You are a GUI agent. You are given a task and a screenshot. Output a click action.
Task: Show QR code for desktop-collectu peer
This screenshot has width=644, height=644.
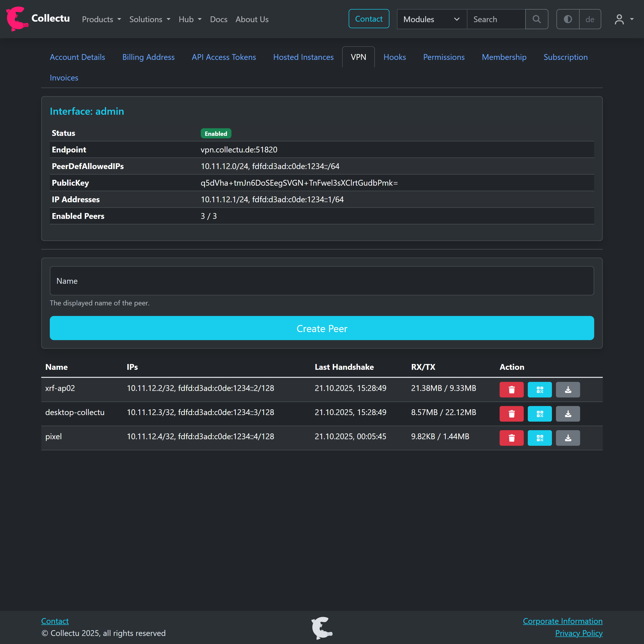540,414
